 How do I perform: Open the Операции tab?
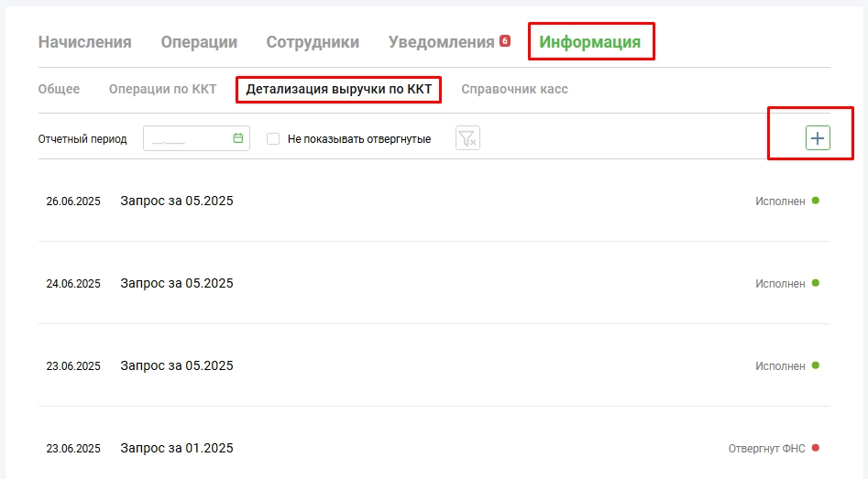click(x=199, y=42)
